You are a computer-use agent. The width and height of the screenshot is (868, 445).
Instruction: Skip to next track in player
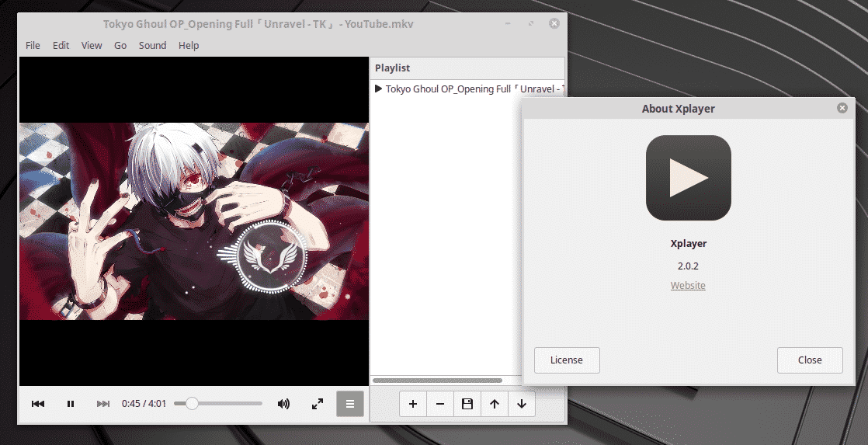[103, 404]
